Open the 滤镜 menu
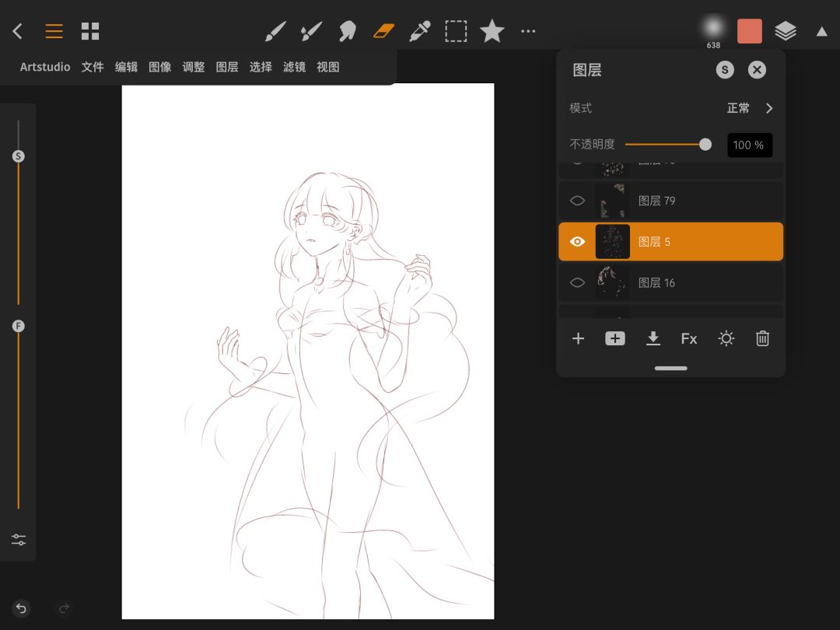840x630 pixels. click(294, 67)
